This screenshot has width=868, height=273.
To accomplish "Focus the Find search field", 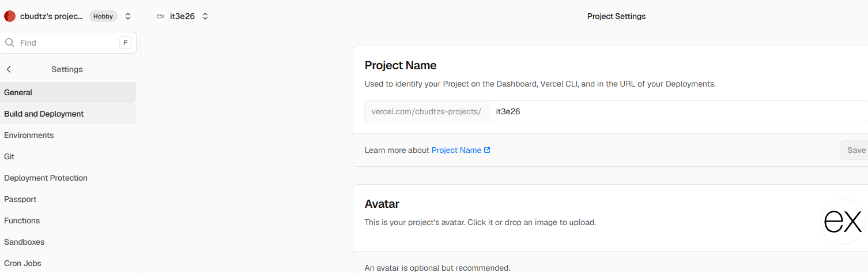I will pos(68,43).
